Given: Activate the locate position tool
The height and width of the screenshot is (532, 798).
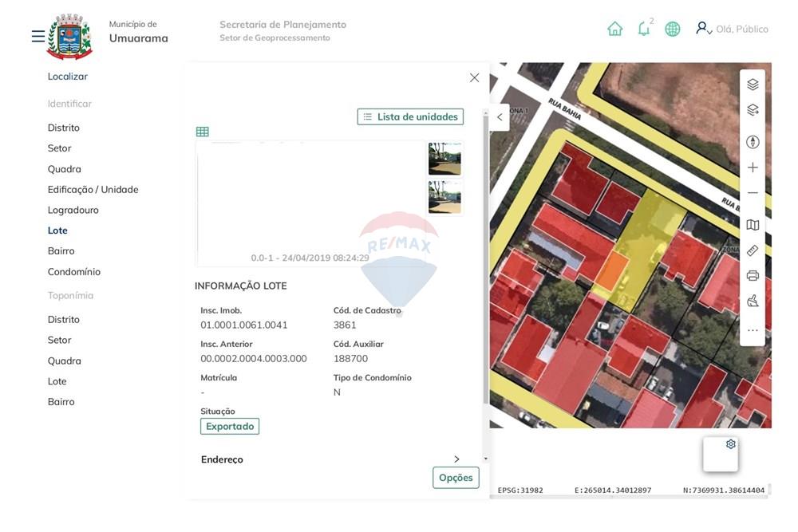Looking at the screenshot, I should (x=752, y=140).
